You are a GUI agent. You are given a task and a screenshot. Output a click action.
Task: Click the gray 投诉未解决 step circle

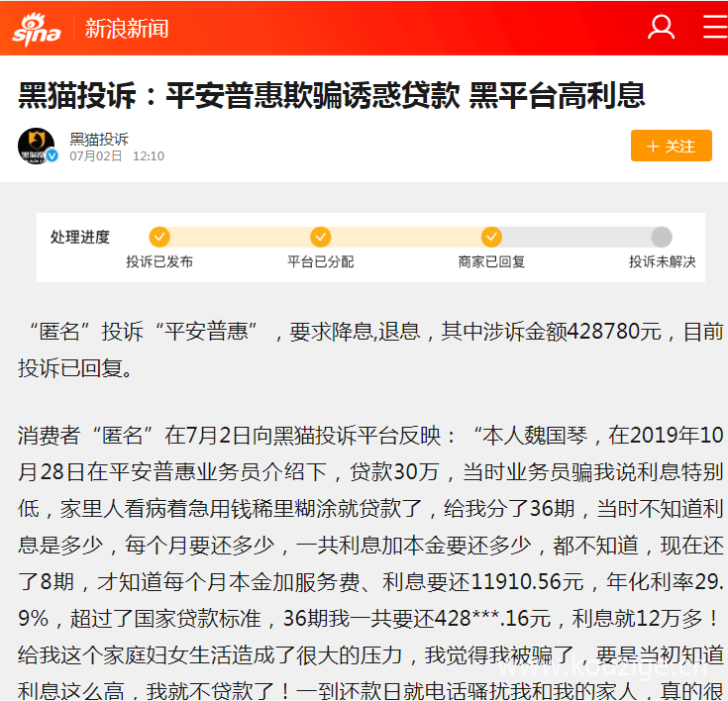pos(662,237)
